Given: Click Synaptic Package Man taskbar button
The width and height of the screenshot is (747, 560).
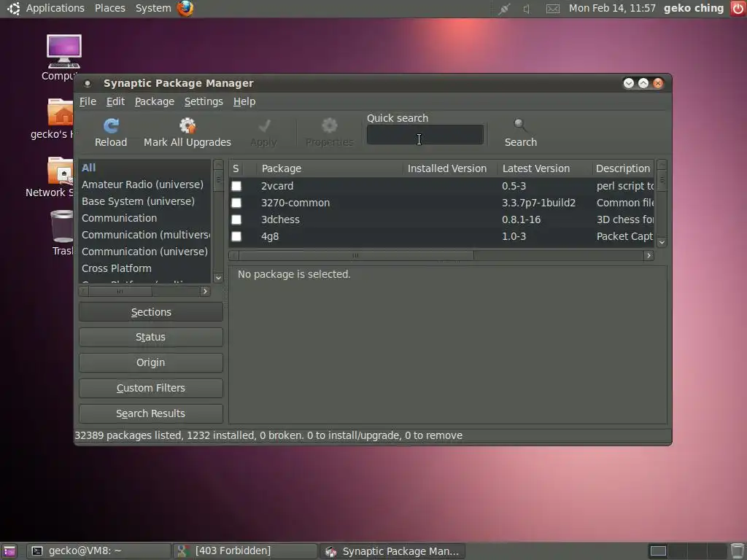Looking at the screenshot, I should point(392,551).
